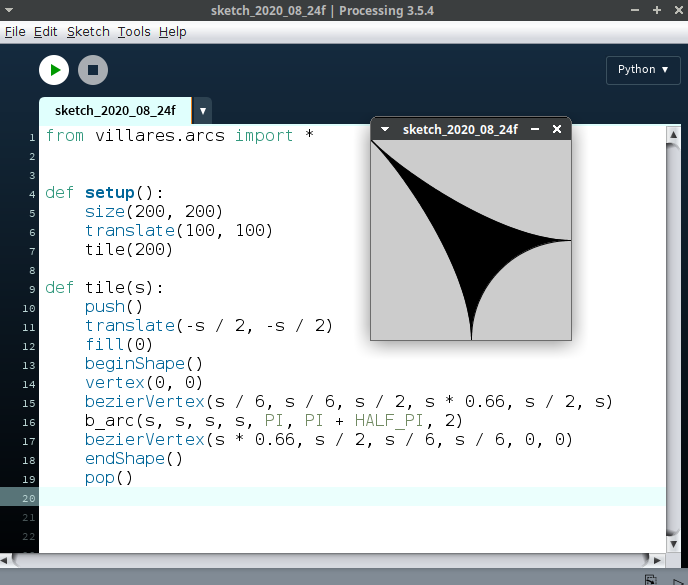Minimize the sketch preview window
The height and width of the screenshot is (585, 688).
(535, 129)
